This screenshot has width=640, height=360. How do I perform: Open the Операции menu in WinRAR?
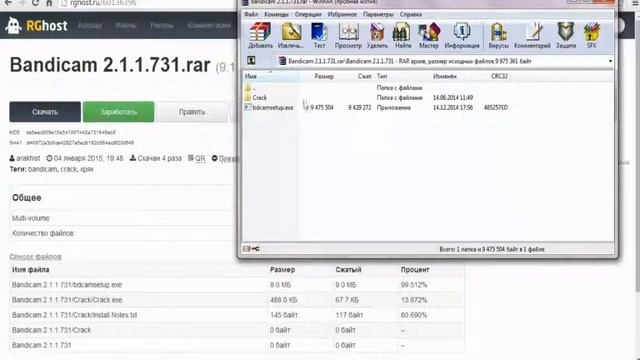coord(308,14)
